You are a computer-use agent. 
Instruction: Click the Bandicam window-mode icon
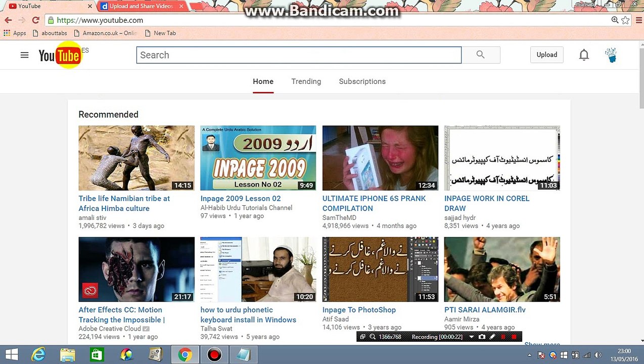tap(362, 337)
